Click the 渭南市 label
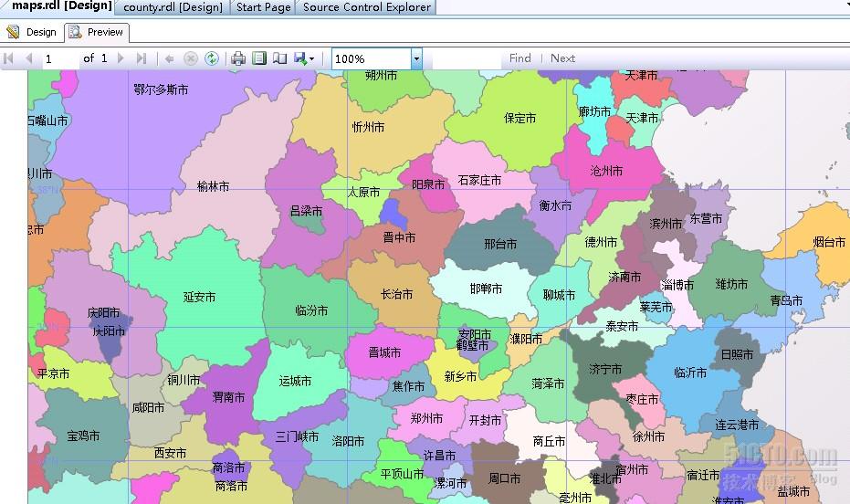This screenshot has height=504, width=850. [228, 397]
